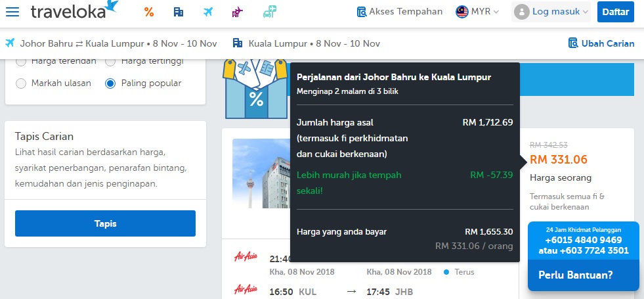This screenshot has width=644, height=299.
Task: Apply filters with Tapis button
Action: [x=105, y=223]
